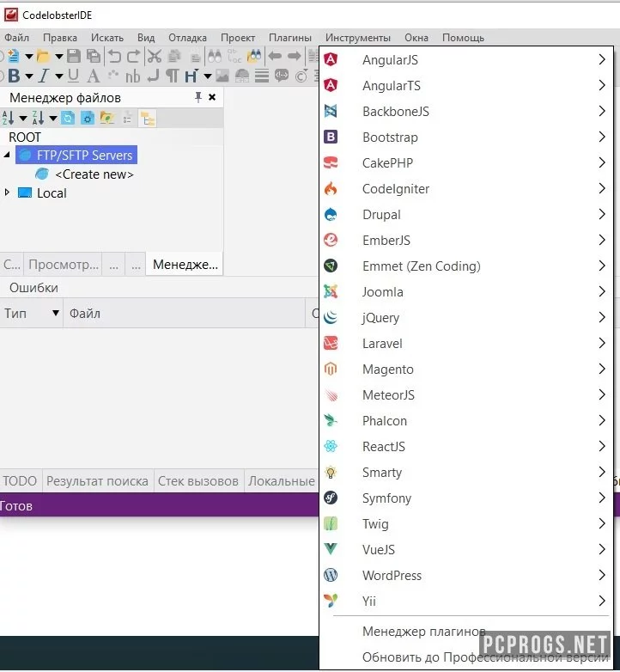The height and width of the screenshot is (672, 620).
Task: Choose jQuery from the plugins list
Action: pyautogui.click(x=465, y=318)
